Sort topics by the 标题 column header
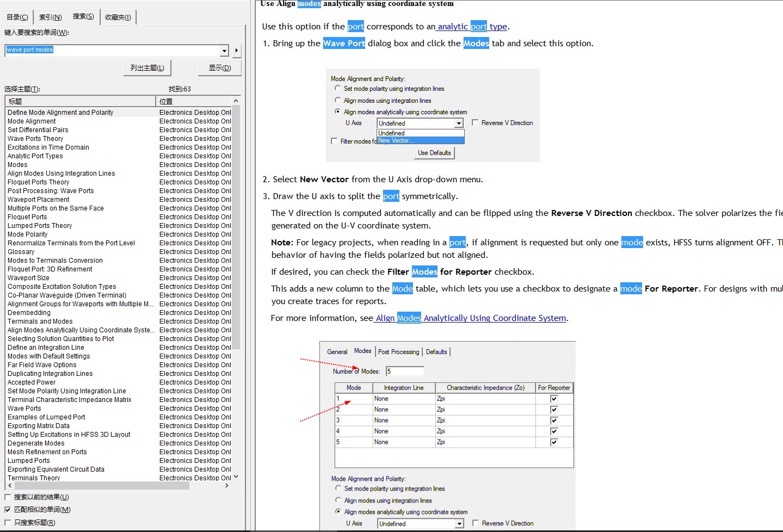 80,101
